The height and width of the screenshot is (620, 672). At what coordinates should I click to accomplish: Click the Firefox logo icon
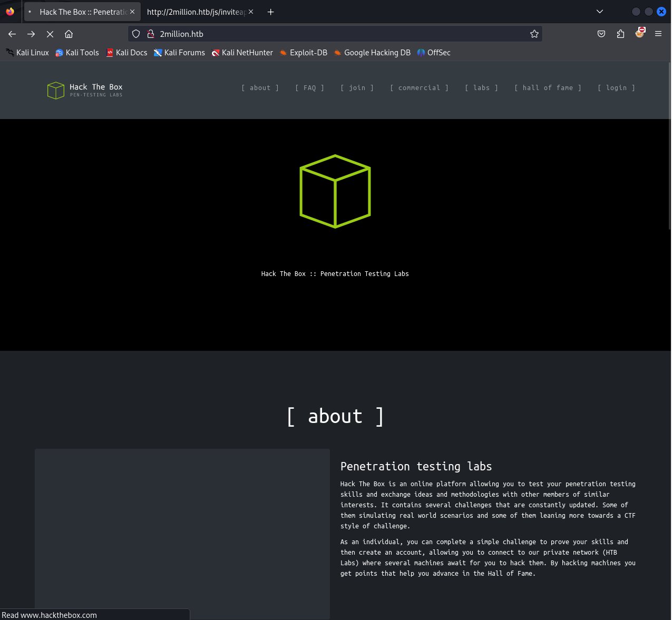click(10, 12)
